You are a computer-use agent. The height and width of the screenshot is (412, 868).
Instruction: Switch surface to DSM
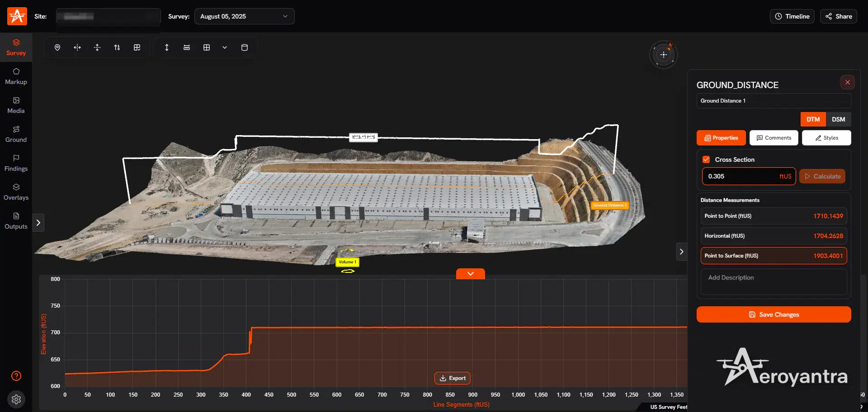click(839, 119)
